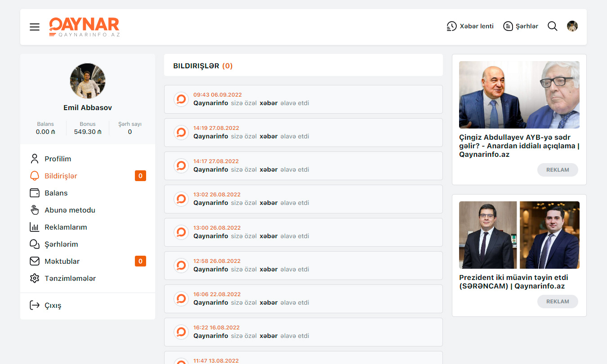Click Emil Abbasov profile picture
Image resolution: width=607 pixels, height=364 pixels.
(88, 81)
